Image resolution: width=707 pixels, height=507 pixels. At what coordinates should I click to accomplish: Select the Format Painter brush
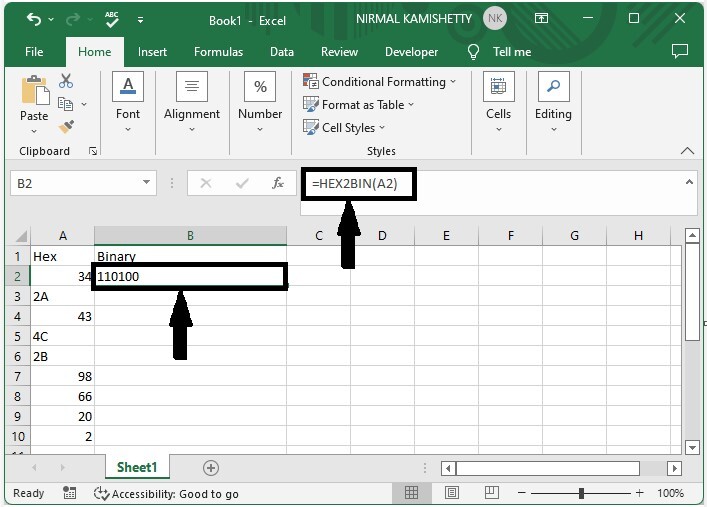pos(66,126)
